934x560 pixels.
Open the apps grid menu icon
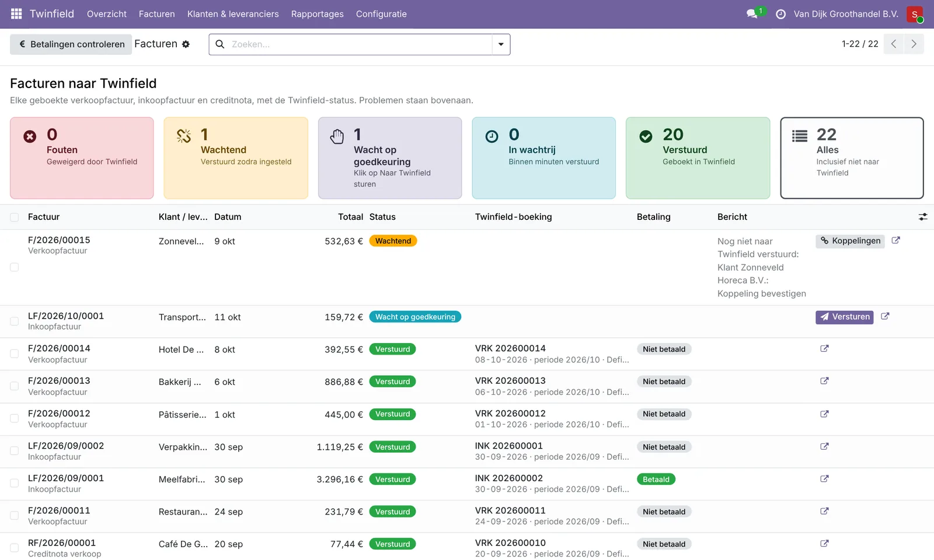point(16,14)
